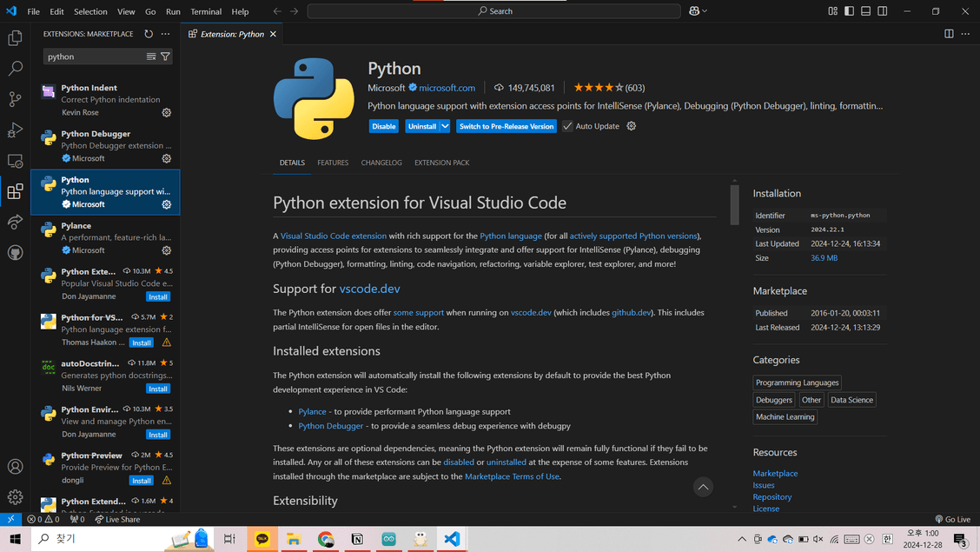Go back with navigation arrow
980x552 pixels.
[277, 10]
